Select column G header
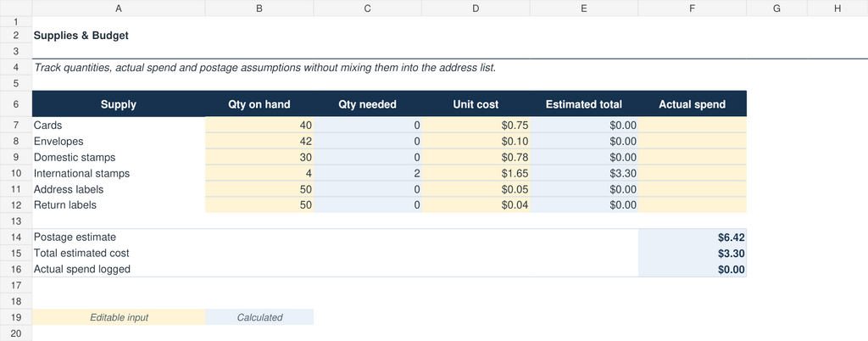The image size is (868, 341). (x=776, y=8)
